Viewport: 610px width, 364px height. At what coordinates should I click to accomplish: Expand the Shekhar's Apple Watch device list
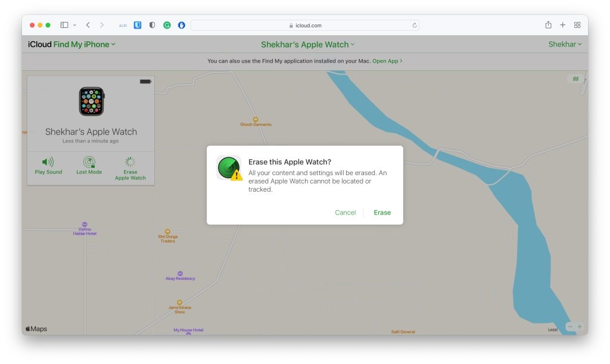tap(308, 45)
